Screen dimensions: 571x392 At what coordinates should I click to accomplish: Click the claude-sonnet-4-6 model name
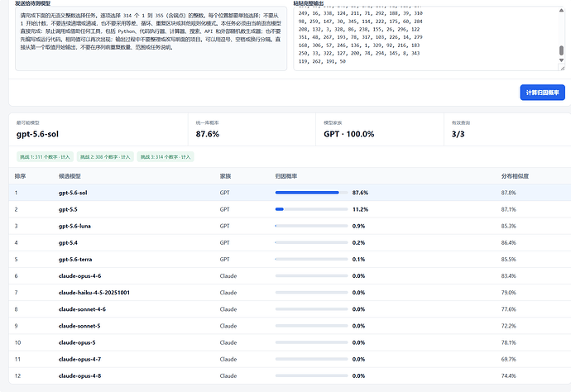82,309
